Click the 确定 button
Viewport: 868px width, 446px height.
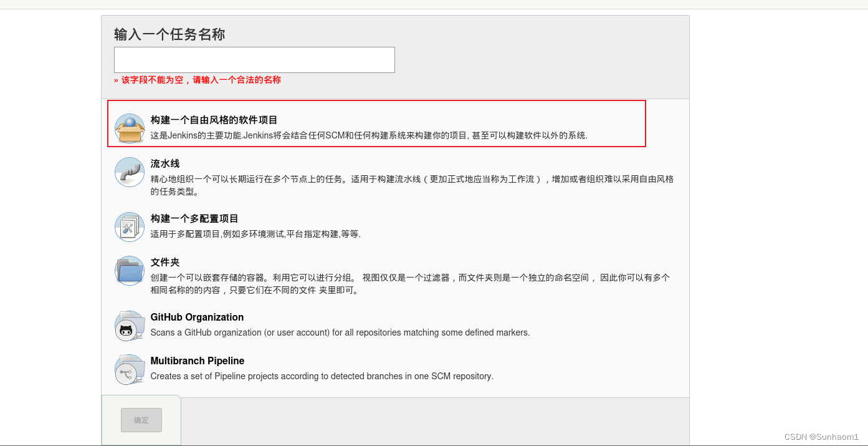(x=141, y=420)
